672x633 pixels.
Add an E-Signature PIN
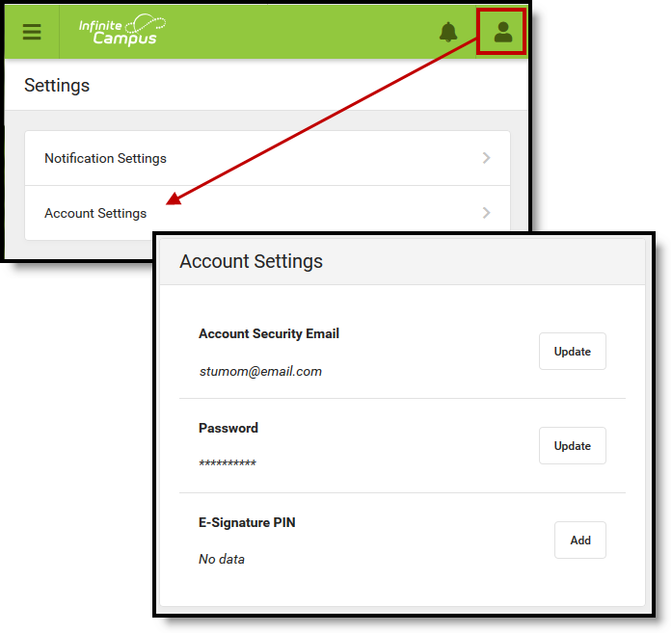pyautogui.click(x=579, y=541)
